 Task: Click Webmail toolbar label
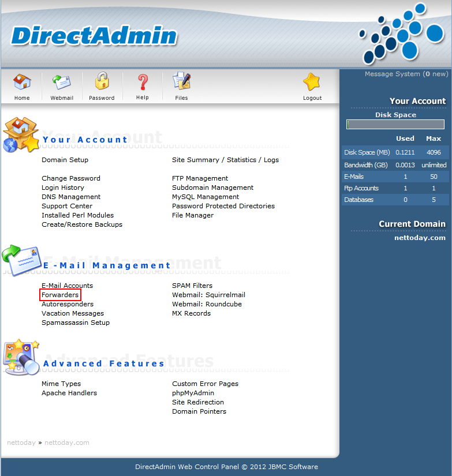click(62, 98)
